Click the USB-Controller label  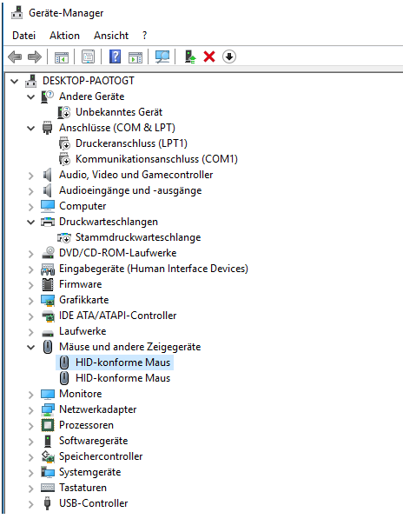coord(94,503)
